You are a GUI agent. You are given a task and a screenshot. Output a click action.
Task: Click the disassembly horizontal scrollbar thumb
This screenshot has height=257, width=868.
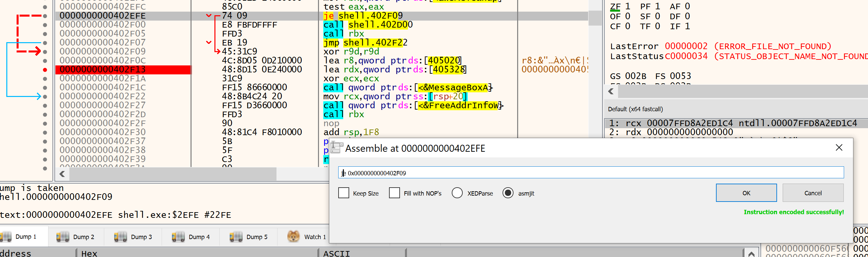click(173, 174)
